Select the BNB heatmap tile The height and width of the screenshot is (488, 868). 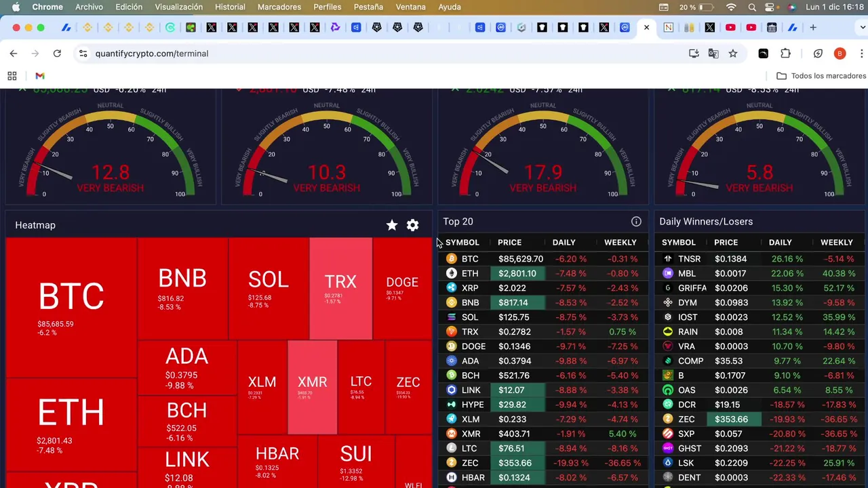pyautogui.click(x=182, y=288)
